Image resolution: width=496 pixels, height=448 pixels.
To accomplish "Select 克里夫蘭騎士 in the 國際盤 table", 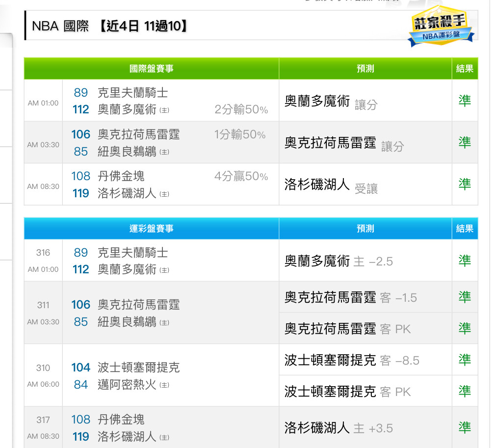I will point(132,93).
